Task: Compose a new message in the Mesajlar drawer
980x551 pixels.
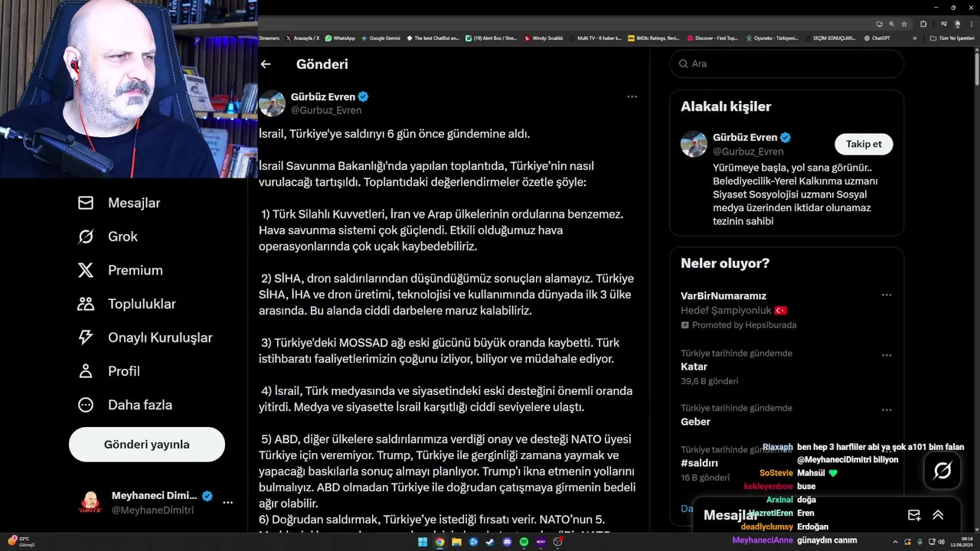Action: click(x=913, y=515)
